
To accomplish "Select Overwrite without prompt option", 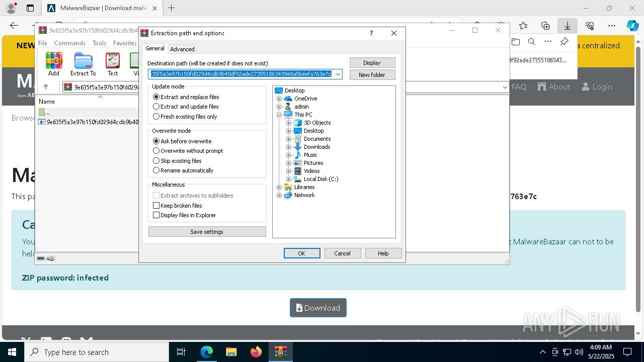I will click(188, 151).
